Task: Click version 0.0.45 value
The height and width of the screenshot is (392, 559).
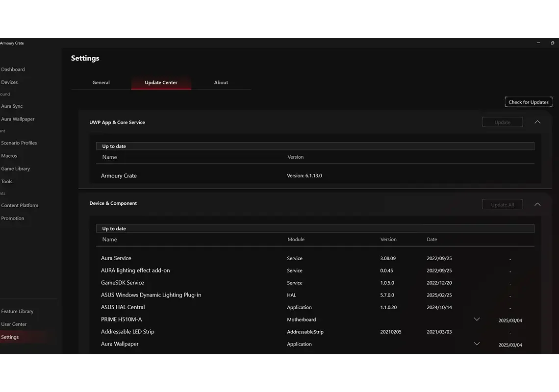Action: tap(386, 270)
